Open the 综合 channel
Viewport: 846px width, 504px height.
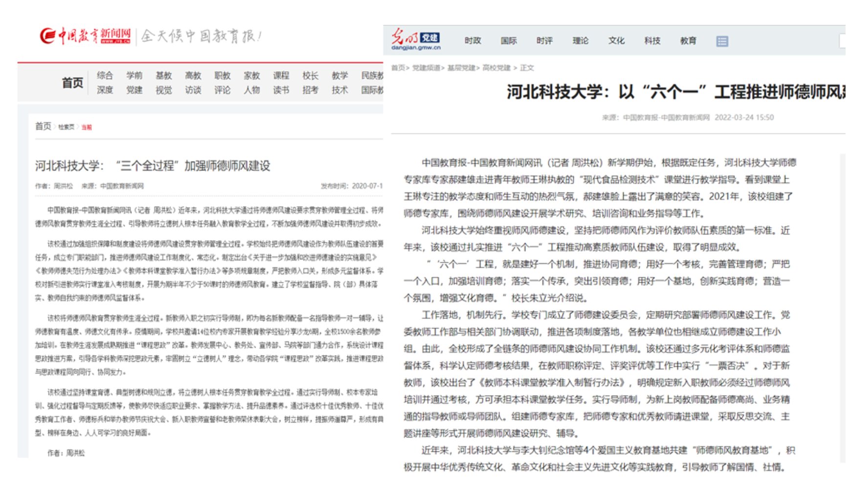pyautogui.click(x=105, y=75)
